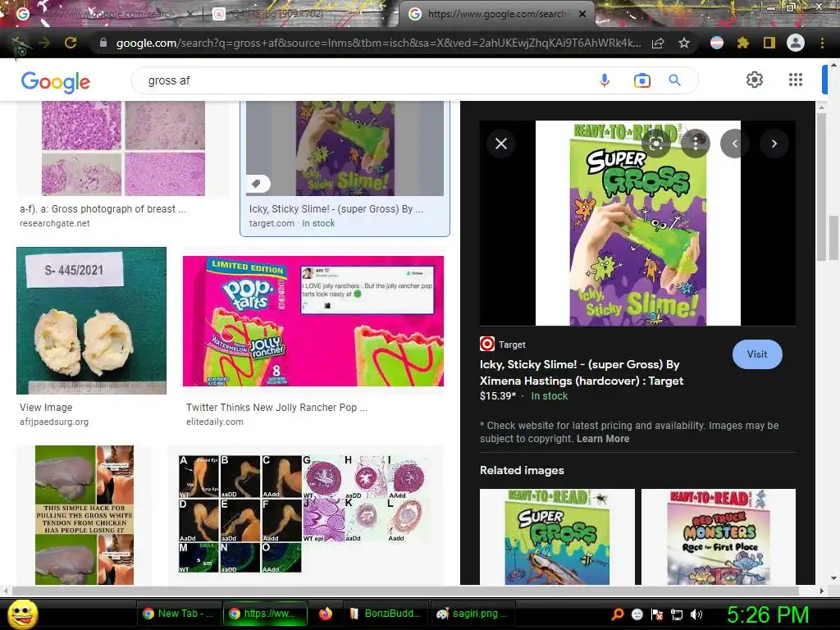Click the address bar URL
840x630 pixels.
378,43
